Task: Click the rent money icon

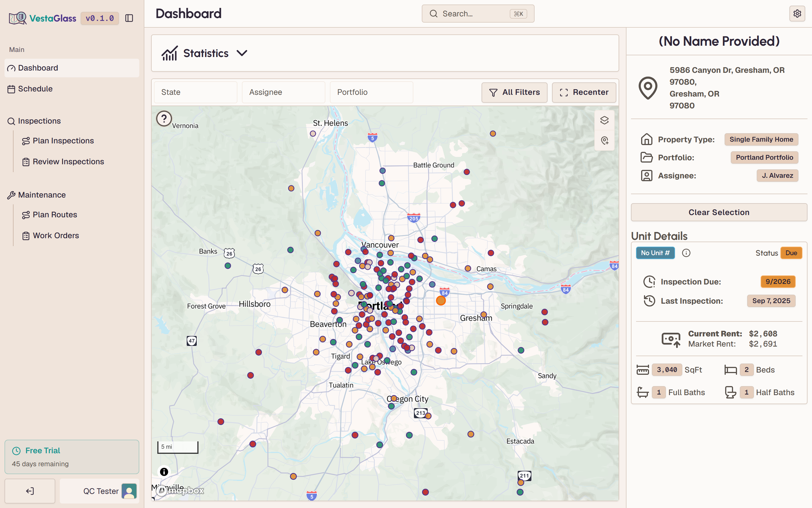Action: pos(671,339)
